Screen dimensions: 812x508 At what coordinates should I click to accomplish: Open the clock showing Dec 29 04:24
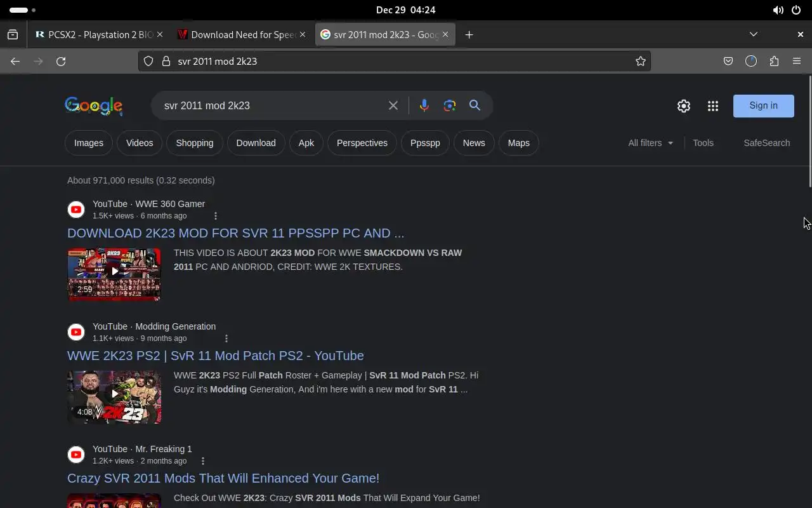(x=405, y=10)
